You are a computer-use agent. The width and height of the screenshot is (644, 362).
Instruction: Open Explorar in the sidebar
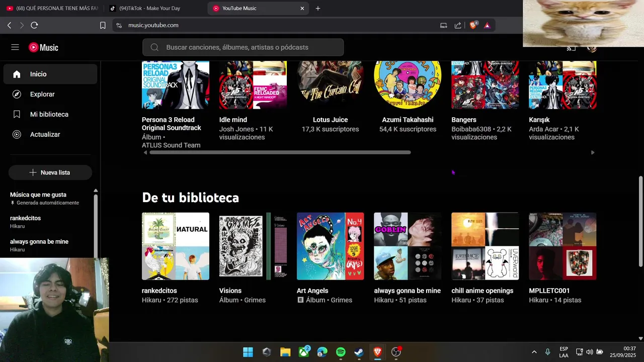click(50, 94)
